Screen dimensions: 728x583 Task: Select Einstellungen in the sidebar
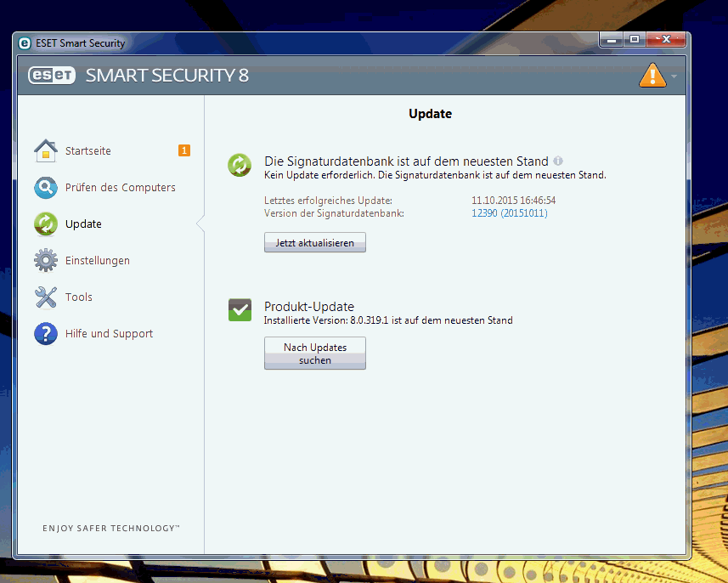97,261
